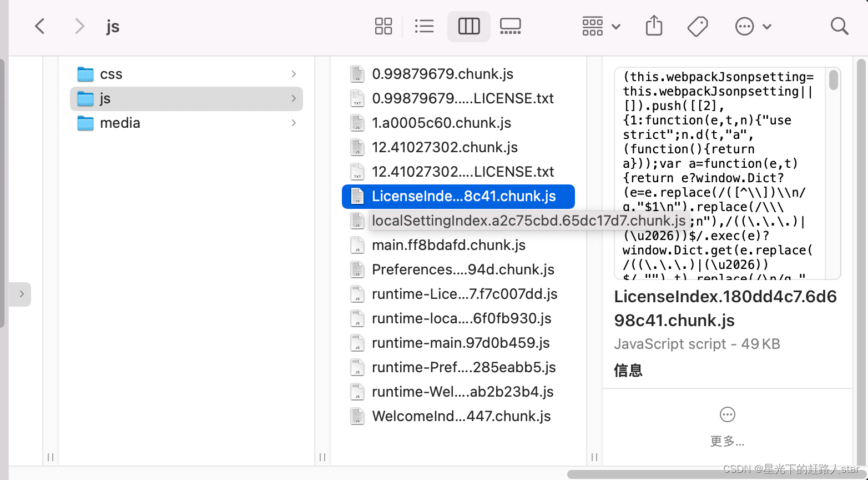Click the horizontal scrollbar at bottom
This screenshot has height=480, width=868.
click(716, 474)
